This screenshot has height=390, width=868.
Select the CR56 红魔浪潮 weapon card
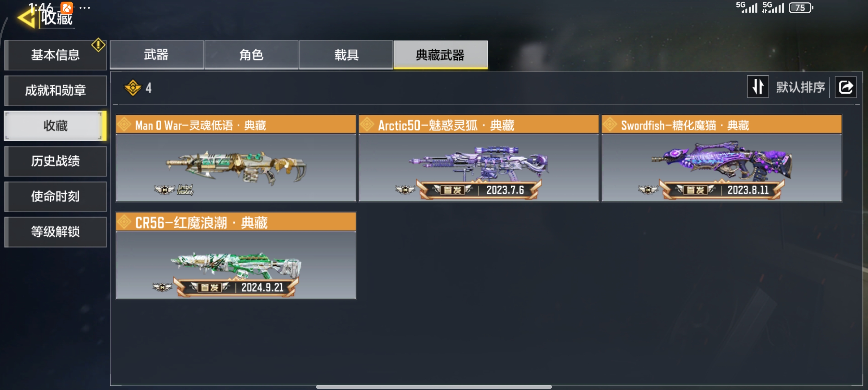236,256
